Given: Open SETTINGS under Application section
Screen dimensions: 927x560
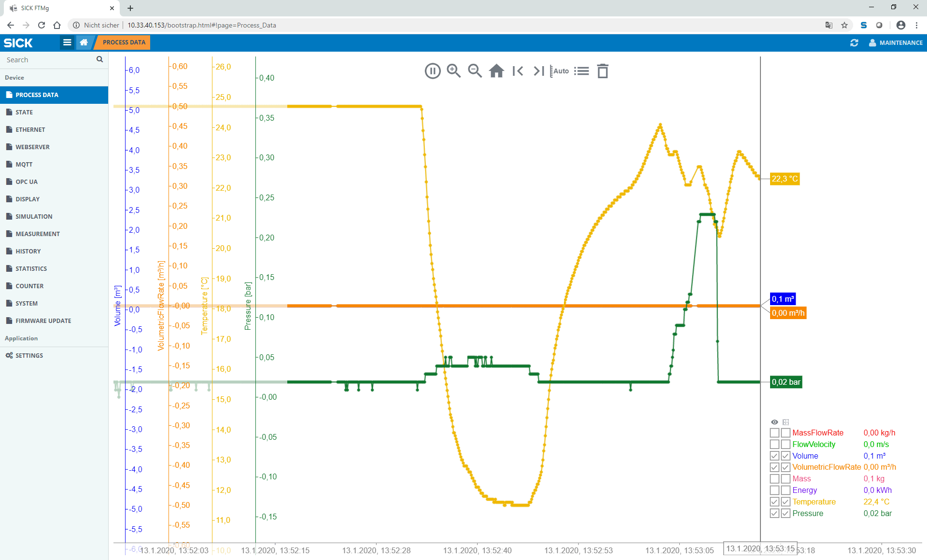Looking at the screenshot, I should [x=30, y=355].
